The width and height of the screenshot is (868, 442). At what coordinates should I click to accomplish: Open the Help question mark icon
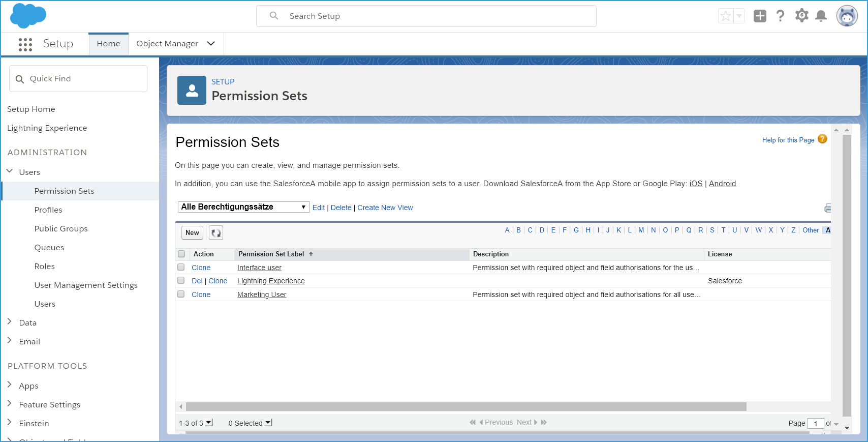(781, 16)
